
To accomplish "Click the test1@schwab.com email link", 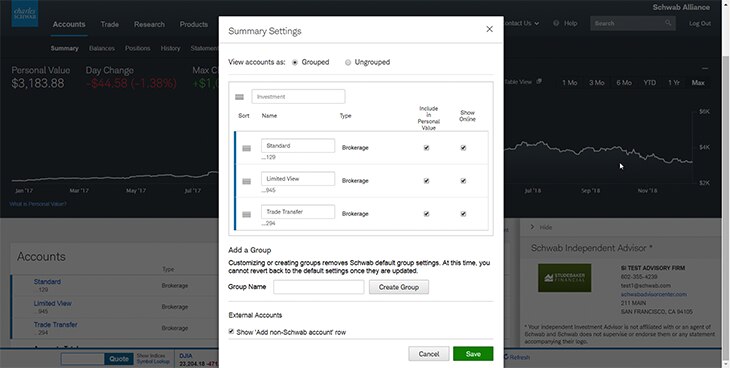I will tap(646, 286).
